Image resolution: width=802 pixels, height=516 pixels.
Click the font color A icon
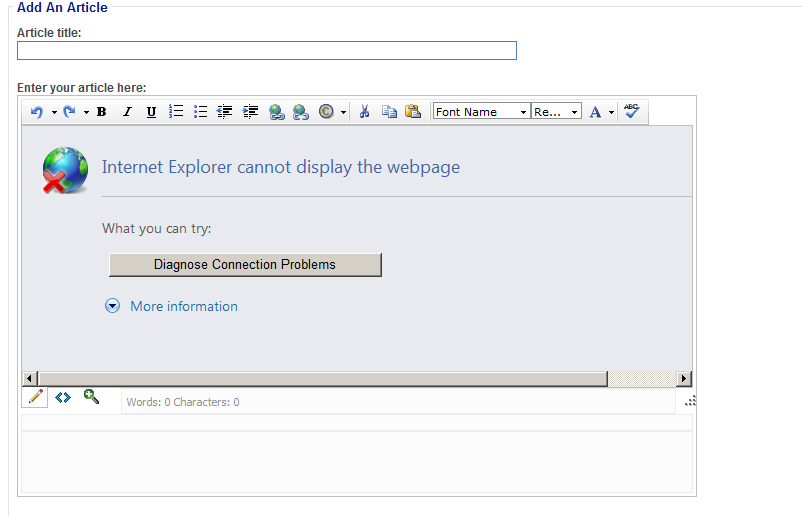[595, 112]
